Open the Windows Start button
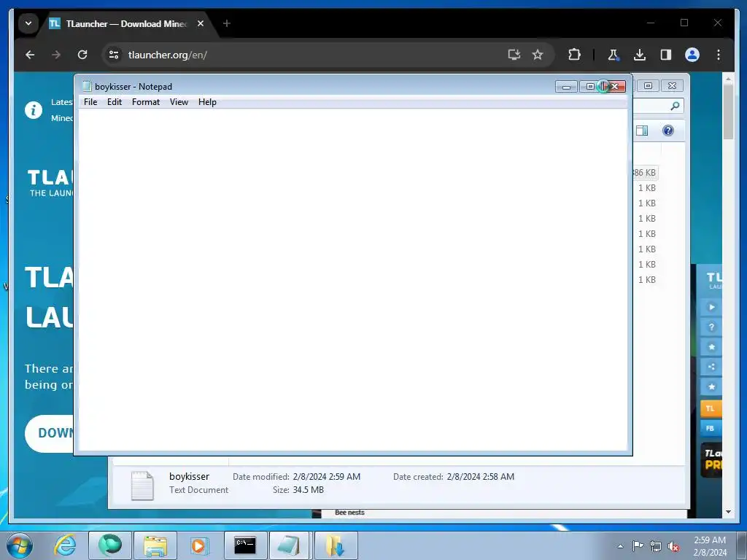The width and height of the screenshot is (747, 560). tap(20, 545)
